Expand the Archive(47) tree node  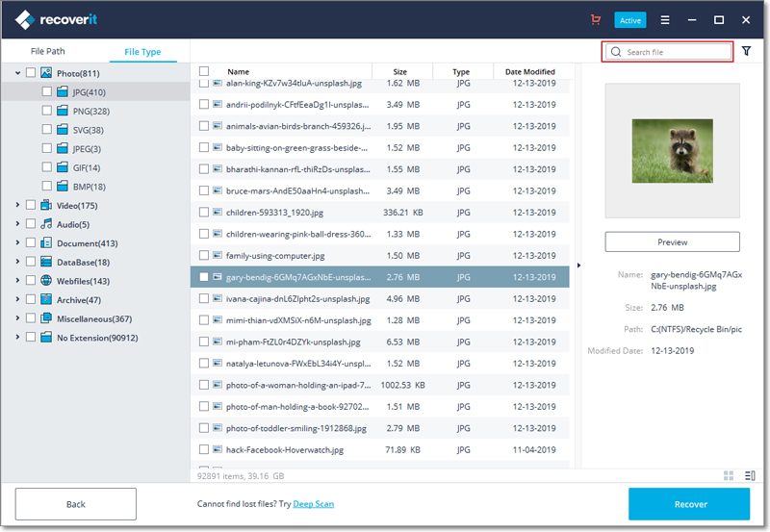(17, 299)
